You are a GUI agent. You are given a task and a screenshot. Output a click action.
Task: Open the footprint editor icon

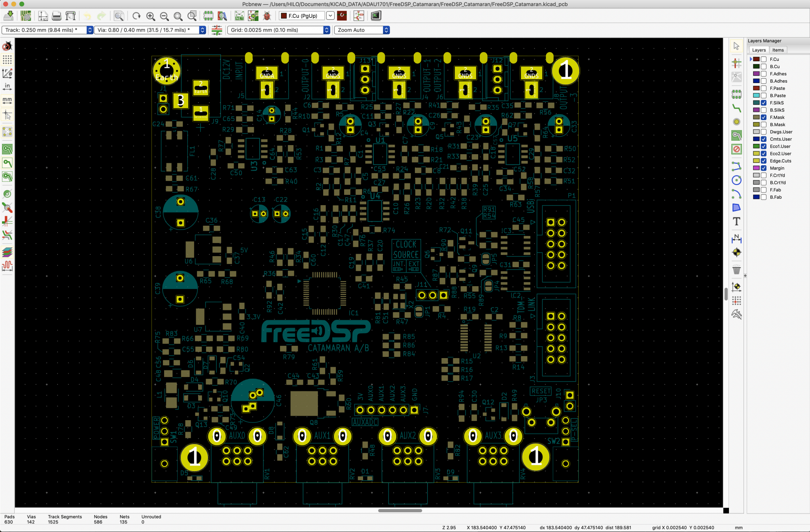click(x=208, y=16)
